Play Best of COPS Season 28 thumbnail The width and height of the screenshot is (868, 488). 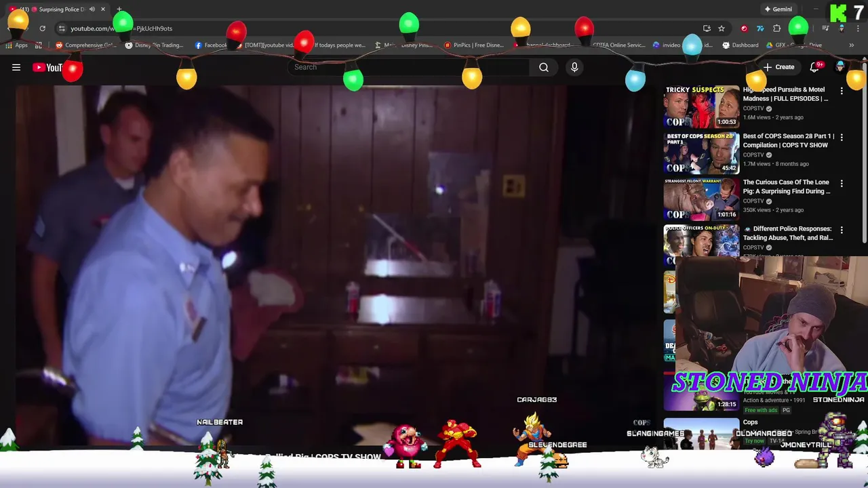pyautogui.click(x=701, y=153)
